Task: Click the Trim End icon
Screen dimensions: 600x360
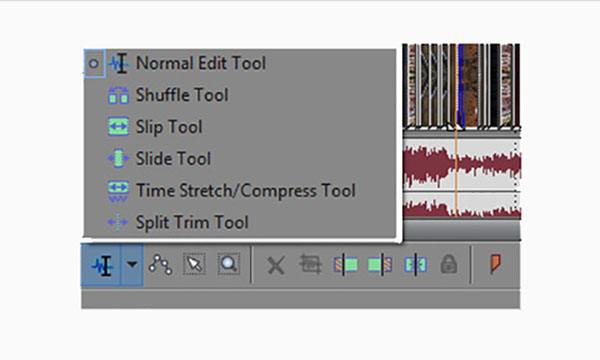Action: 380,265
